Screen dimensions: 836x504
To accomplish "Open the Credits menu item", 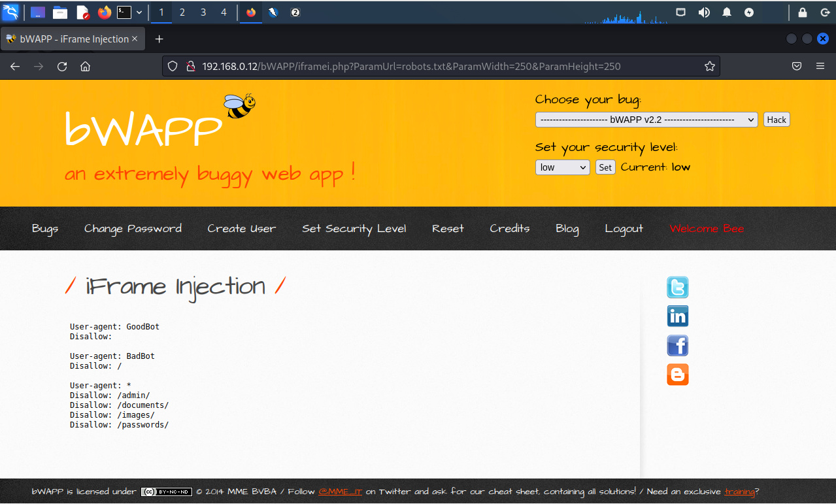I will (x=509, y=228).
